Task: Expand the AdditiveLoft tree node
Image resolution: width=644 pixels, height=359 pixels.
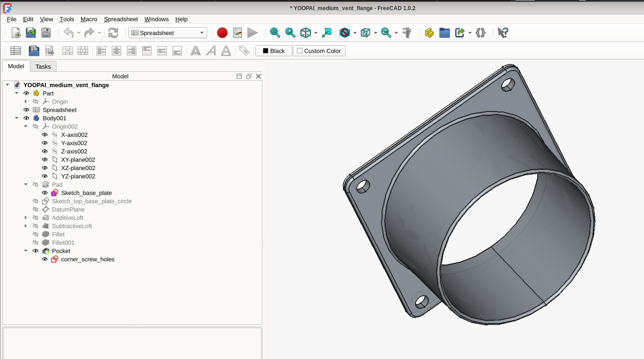Action: (x=26, y=218)
